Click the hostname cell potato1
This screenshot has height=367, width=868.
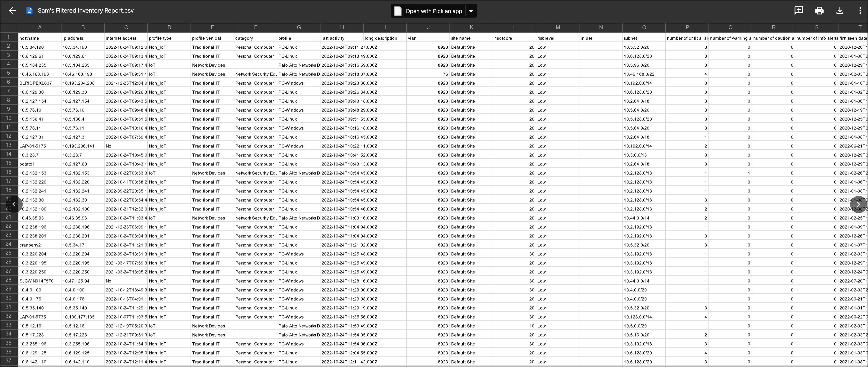27,164
